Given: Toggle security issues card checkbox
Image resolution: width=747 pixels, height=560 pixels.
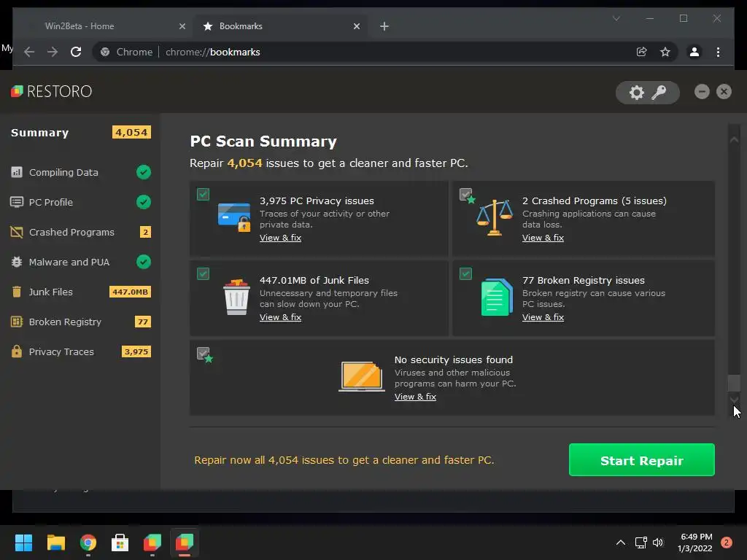Looking at the screenshot, I should pos(203,354).
